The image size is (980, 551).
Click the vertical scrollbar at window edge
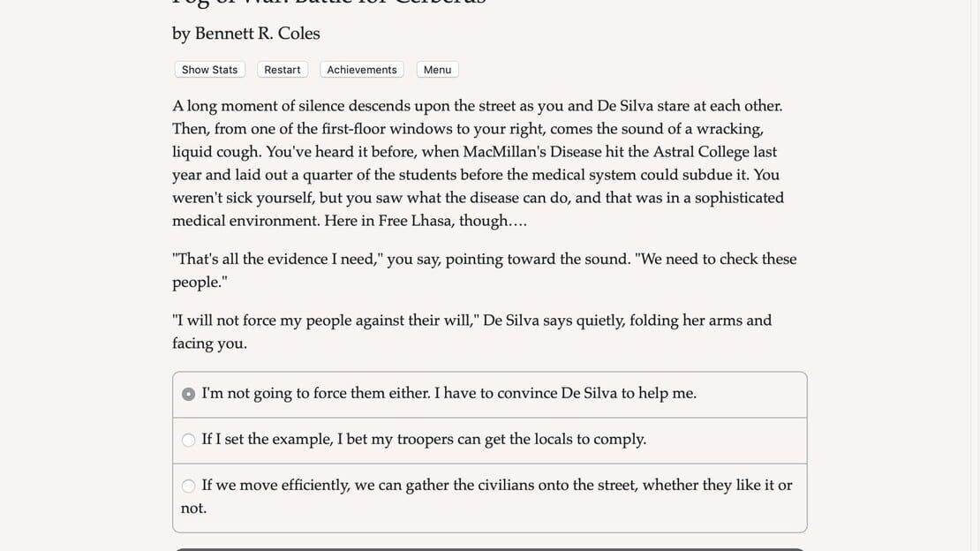(x=976, y=275)
